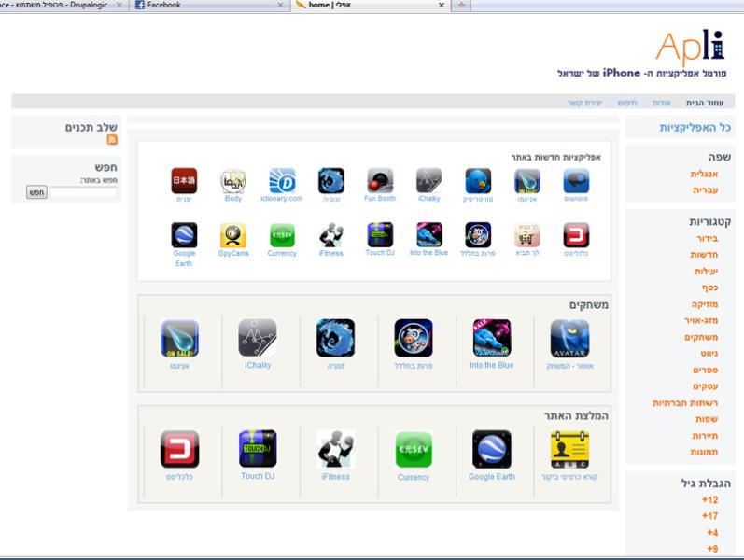Click Touch DJ icon in new apps section
The image size is (744, 560).
pyautogui.click(x=380, y=235)
